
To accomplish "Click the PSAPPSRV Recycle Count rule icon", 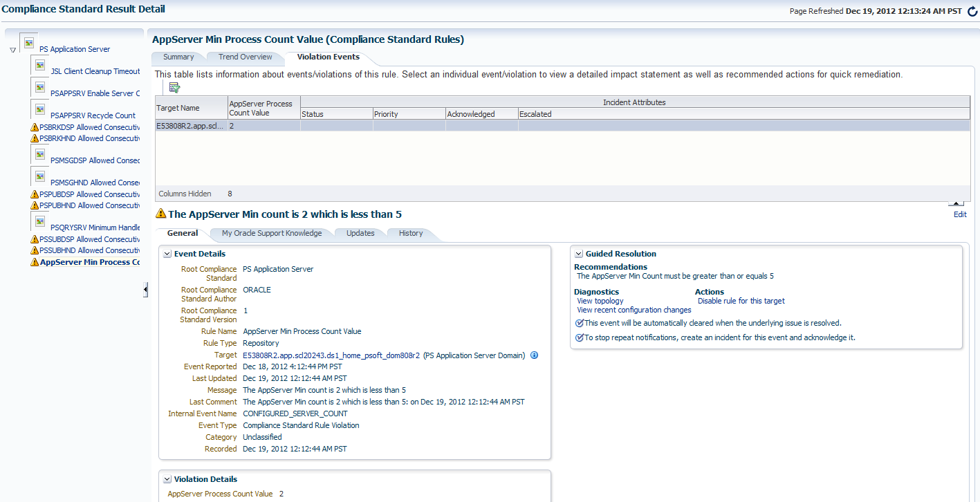I will (x=40, y=109).
